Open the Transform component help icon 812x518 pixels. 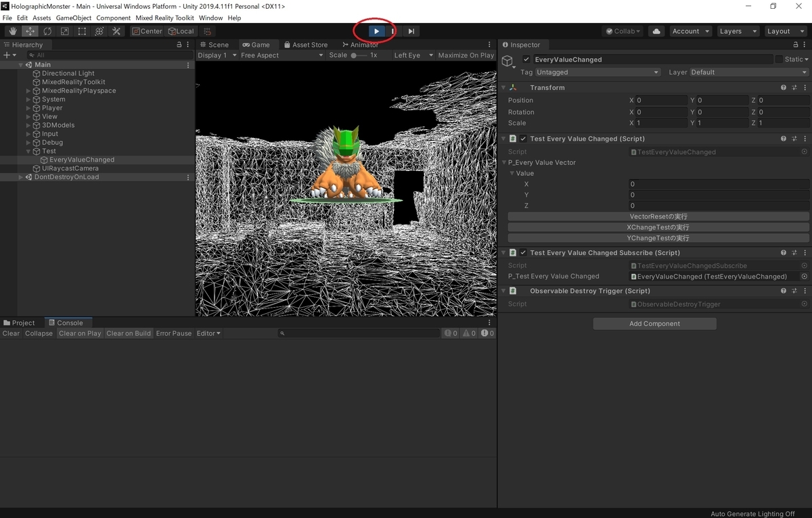coord(784,87)
